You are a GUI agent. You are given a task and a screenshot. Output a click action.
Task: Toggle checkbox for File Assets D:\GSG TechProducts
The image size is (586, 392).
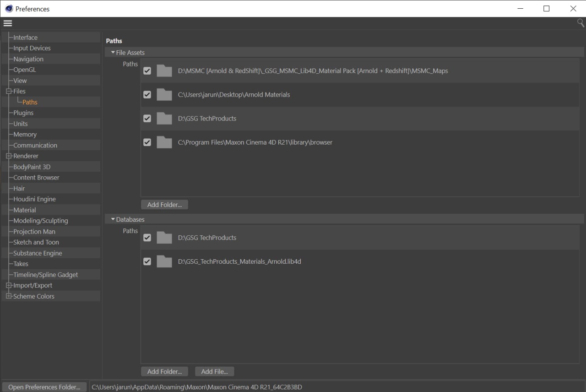147,118
